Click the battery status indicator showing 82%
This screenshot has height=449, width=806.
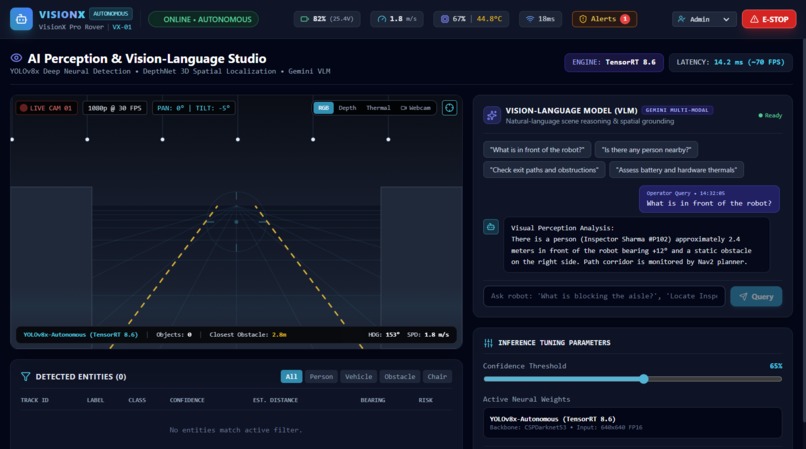(327, 19)
